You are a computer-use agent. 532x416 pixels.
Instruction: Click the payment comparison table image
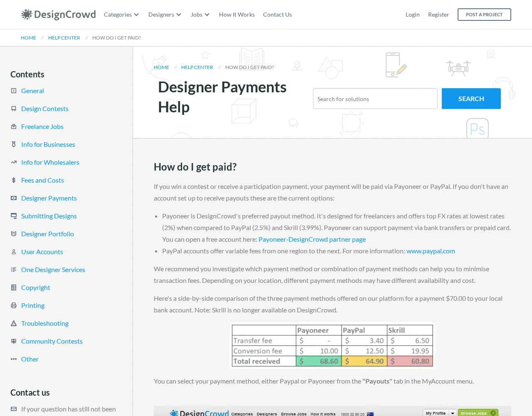(332, 346)
